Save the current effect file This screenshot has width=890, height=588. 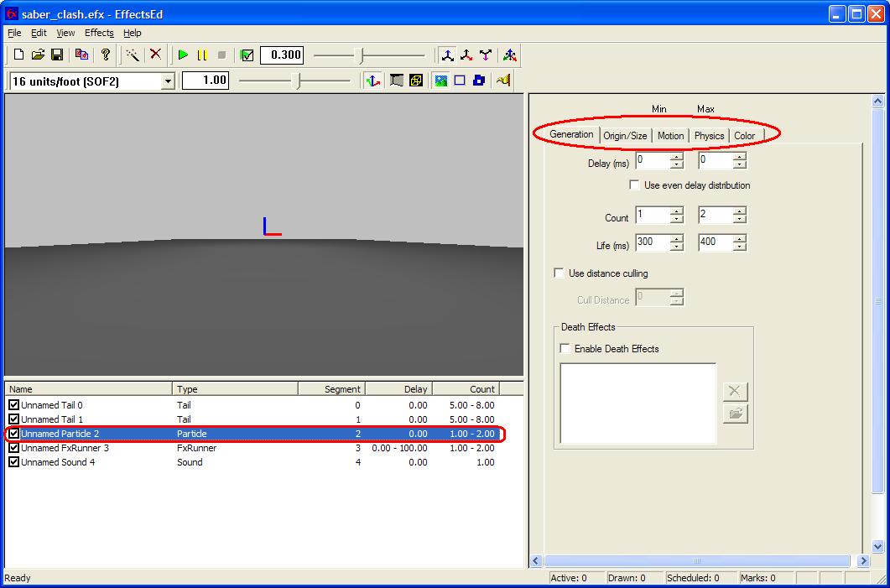pyautogui.click(x=57, y=55)
